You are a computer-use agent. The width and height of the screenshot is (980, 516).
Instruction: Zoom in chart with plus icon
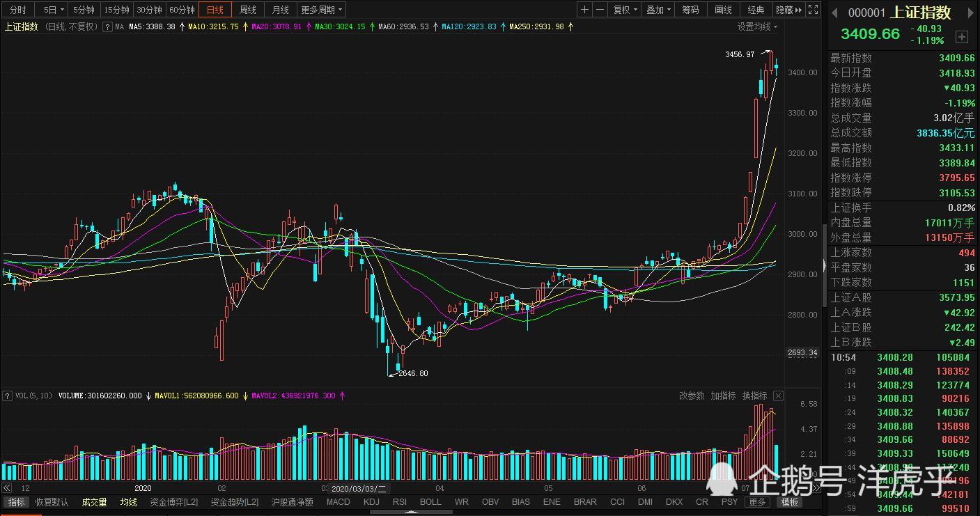[x=584, y=10]
